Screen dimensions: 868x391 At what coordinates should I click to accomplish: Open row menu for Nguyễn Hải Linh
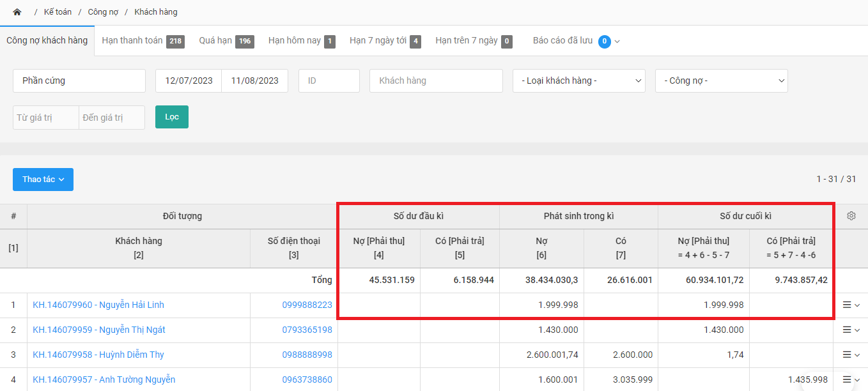[851, 305]
